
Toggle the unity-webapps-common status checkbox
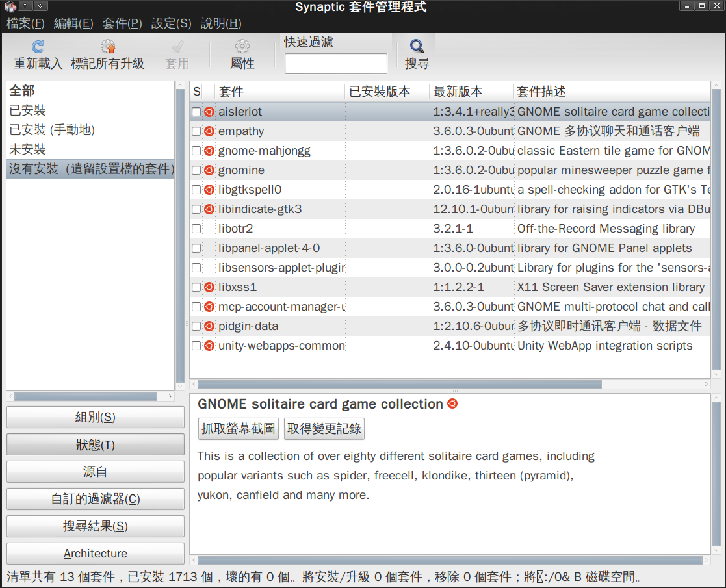coord(196,346)
